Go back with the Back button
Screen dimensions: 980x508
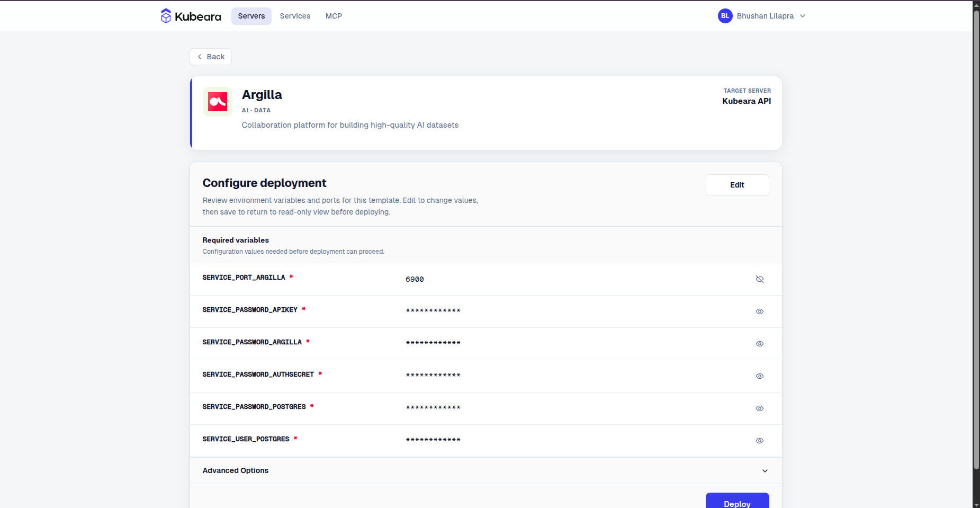(211, 57)
